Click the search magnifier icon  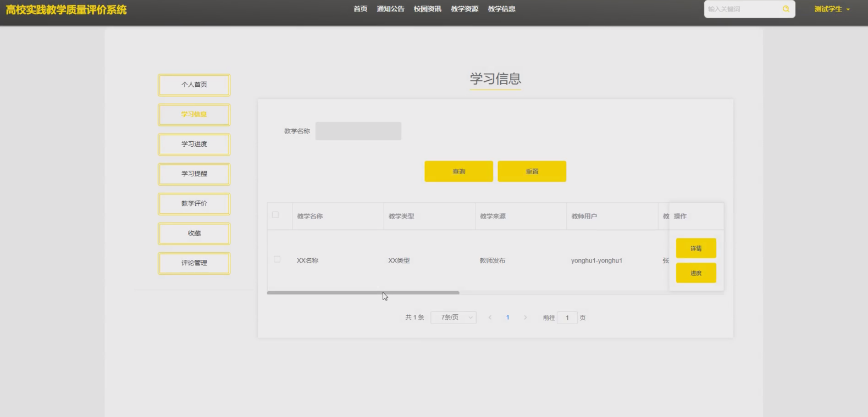pyautogui.click(x=786, y=9)
